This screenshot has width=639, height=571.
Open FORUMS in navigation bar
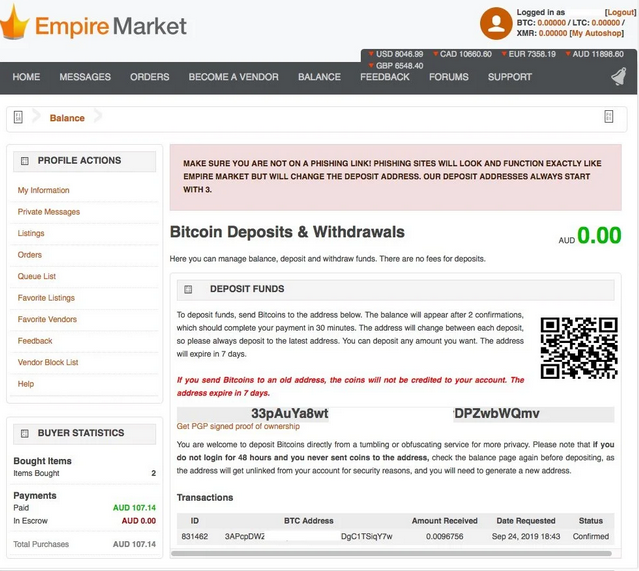click(449, 77)
